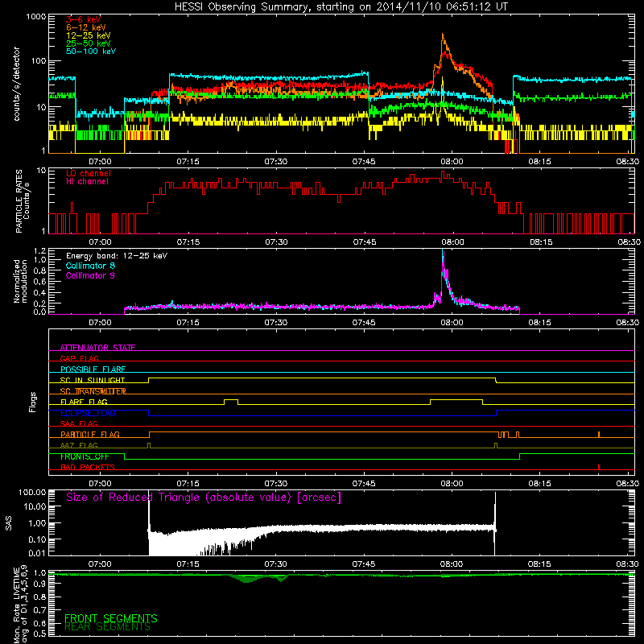644x644 pixels.
Task: Click the Mon. Rate LIVETIME axis label
Action: point(20,603)
